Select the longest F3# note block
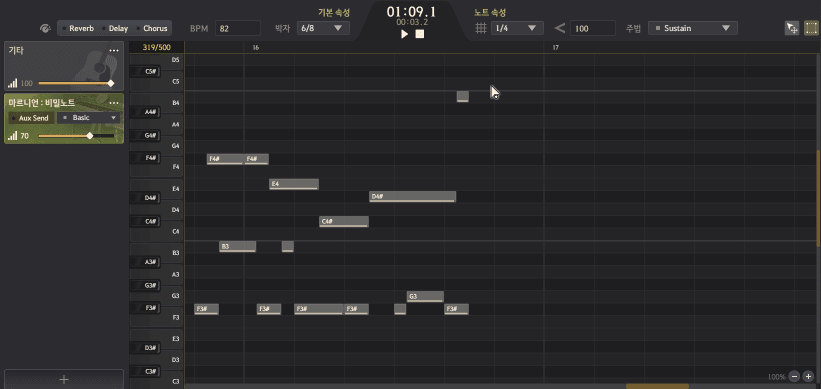This screenshot has height=389, width=821. coord(319,309)
